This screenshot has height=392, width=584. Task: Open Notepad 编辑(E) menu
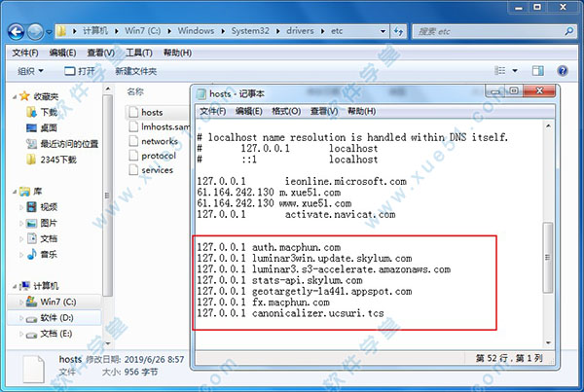pyautogui.click(x=249, y=111)
